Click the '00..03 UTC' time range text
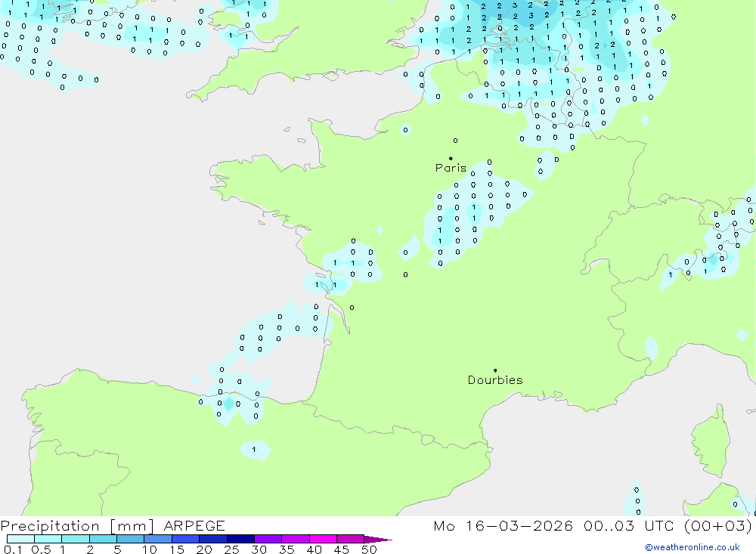 (x=629, y=525)
